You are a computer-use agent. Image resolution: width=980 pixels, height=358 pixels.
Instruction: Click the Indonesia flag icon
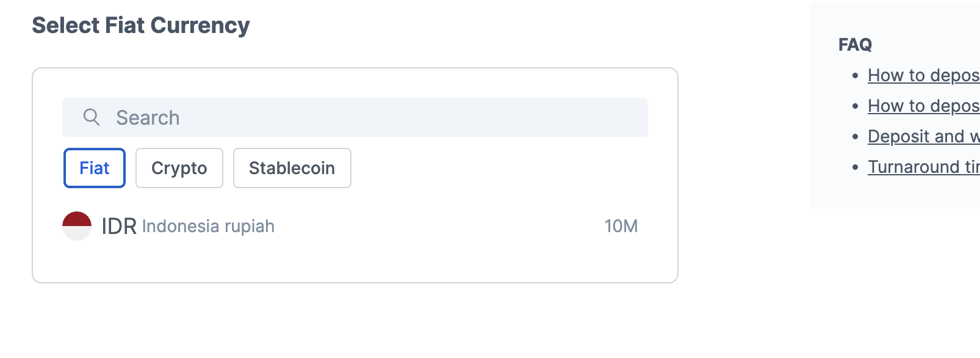pyautogui.click(x=77, y=226)
